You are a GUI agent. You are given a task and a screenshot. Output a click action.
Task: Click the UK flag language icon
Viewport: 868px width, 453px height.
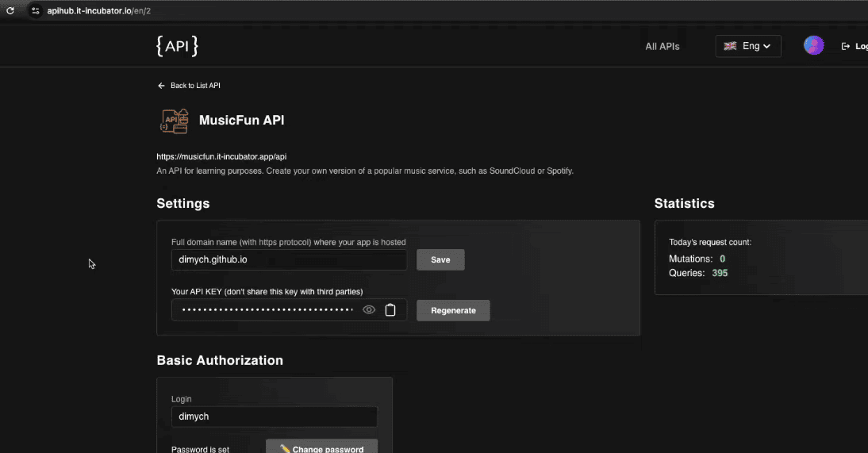click(x=730, y=46)
